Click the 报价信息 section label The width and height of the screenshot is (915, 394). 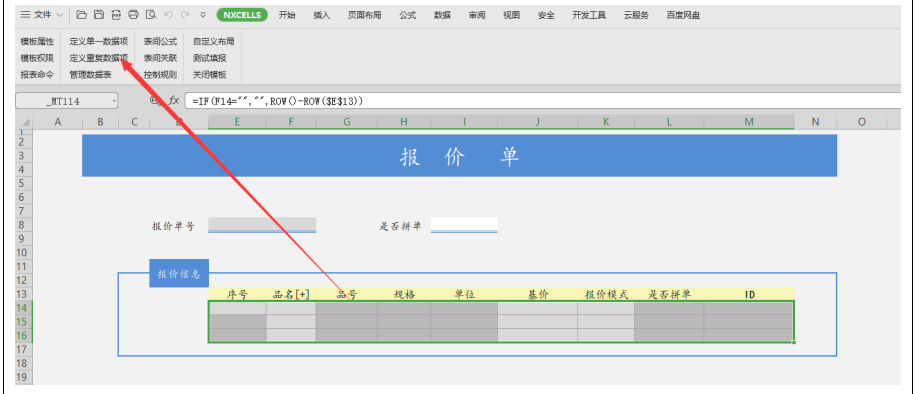pos(179,273)
